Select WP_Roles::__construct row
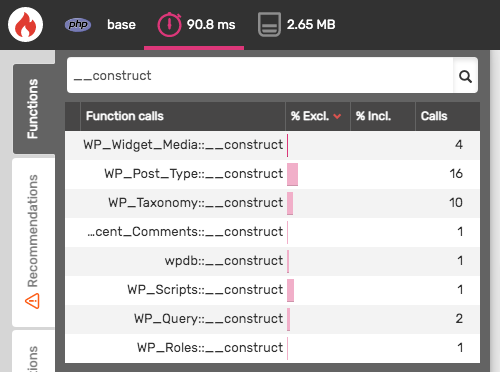Screen dimensions: 500x372 (273, 348)
